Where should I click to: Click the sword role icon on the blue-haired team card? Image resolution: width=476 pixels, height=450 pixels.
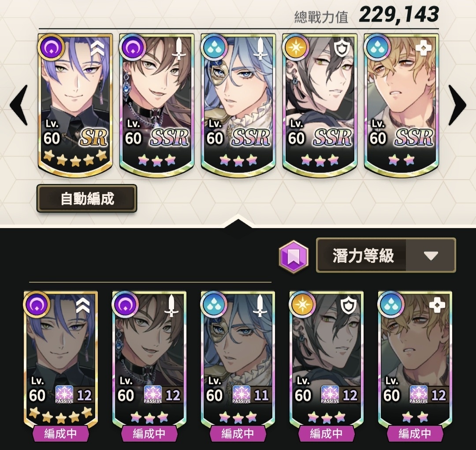(x=260, y=48)
